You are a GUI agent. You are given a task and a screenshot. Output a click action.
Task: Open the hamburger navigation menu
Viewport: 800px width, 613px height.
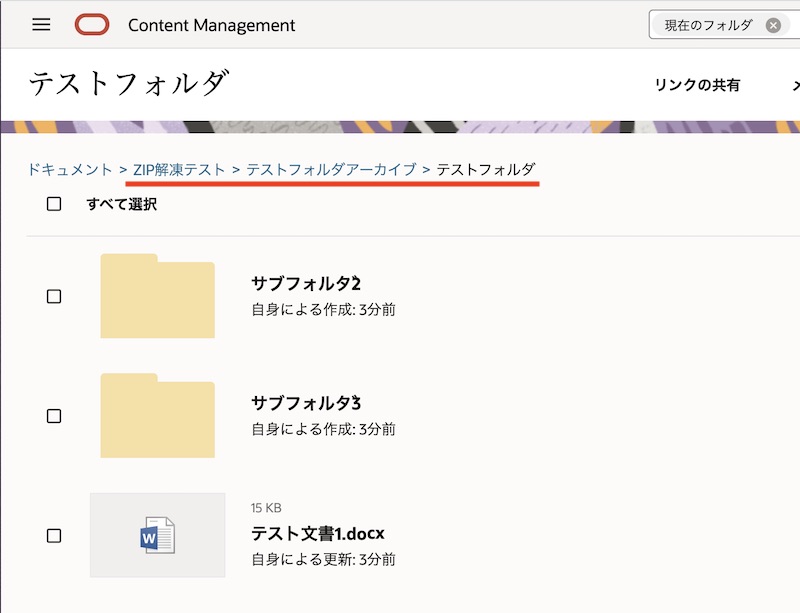[40, 25]
